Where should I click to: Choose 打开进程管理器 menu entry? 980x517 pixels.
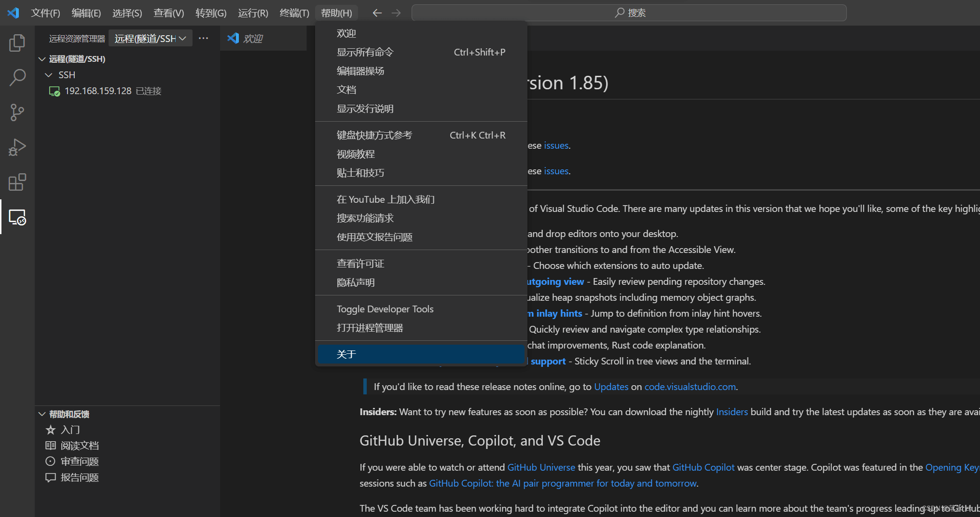421,328
